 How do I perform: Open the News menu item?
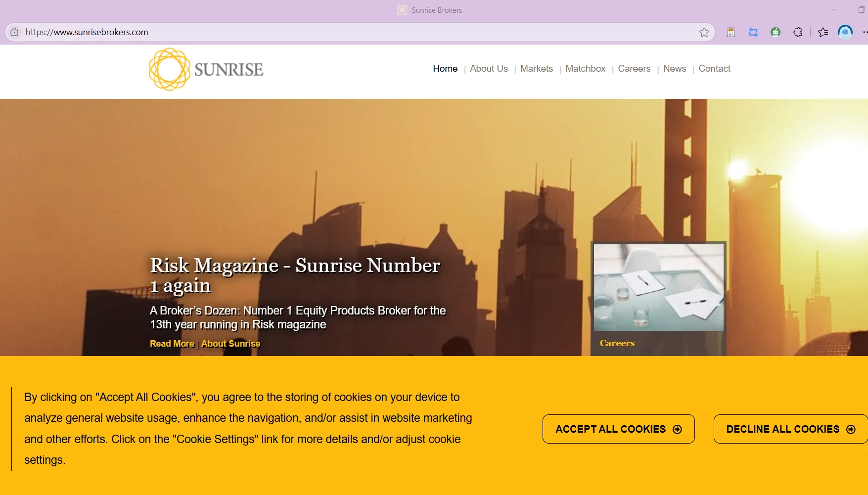pos(674,69)
